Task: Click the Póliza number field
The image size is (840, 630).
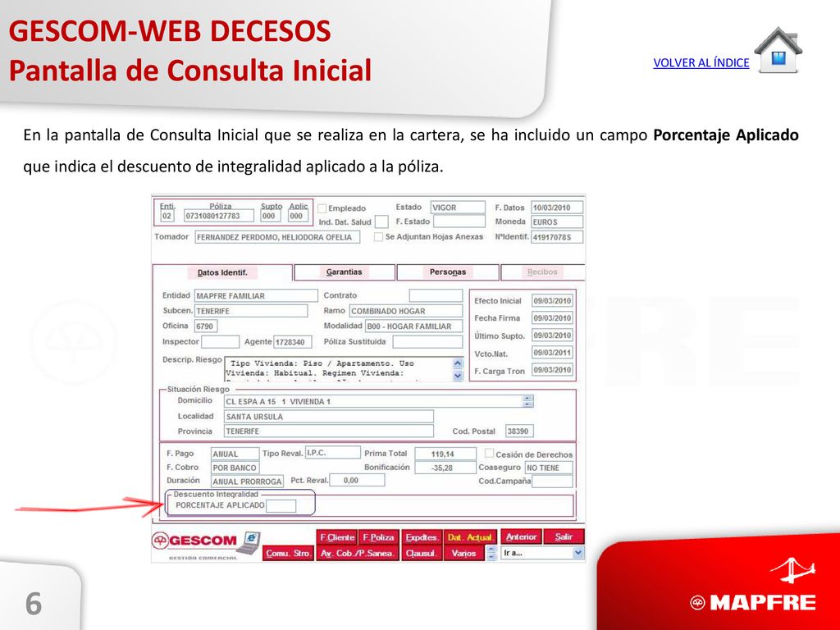Action: (x=219, y=216)
